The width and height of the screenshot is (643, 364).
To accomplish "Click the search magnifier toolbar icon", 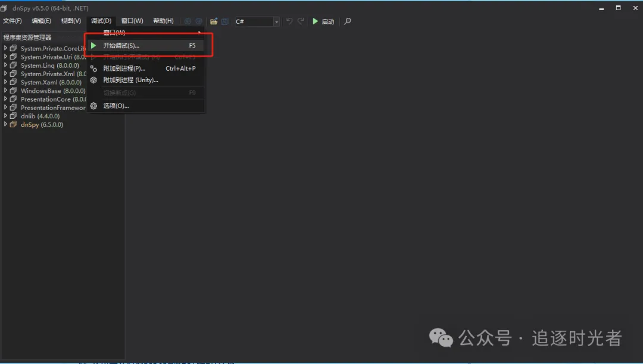I will point(347,21).
